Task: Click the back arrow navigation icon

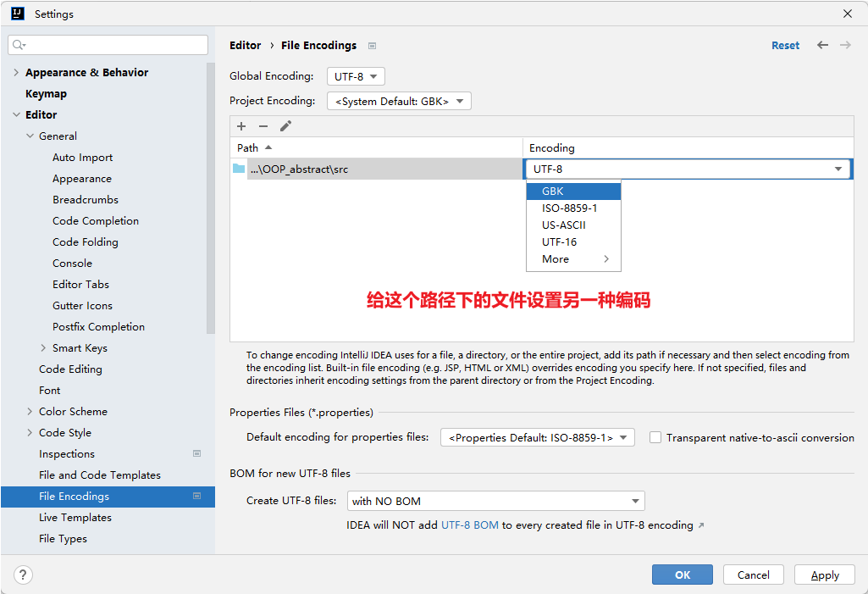Action: (822, 46)
